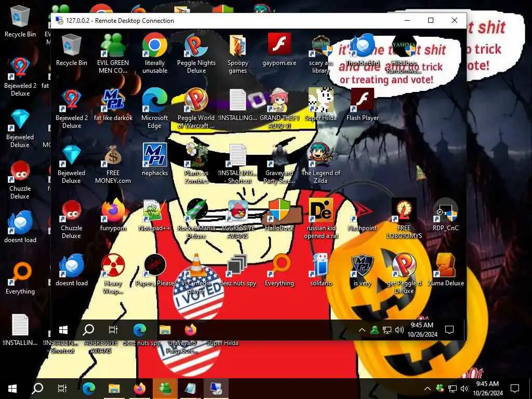This screenshot has height=399, width=532.
Task: Open File Explorer in remote taskbar
Action: click(165, 330)
